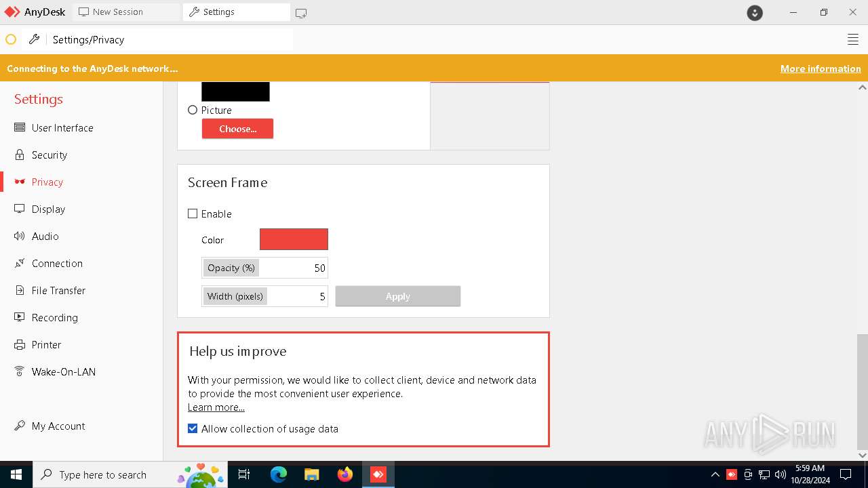Open a new tab with the monitor-plus icon
This screenshot has width=868, height=488.
(301, 12)
